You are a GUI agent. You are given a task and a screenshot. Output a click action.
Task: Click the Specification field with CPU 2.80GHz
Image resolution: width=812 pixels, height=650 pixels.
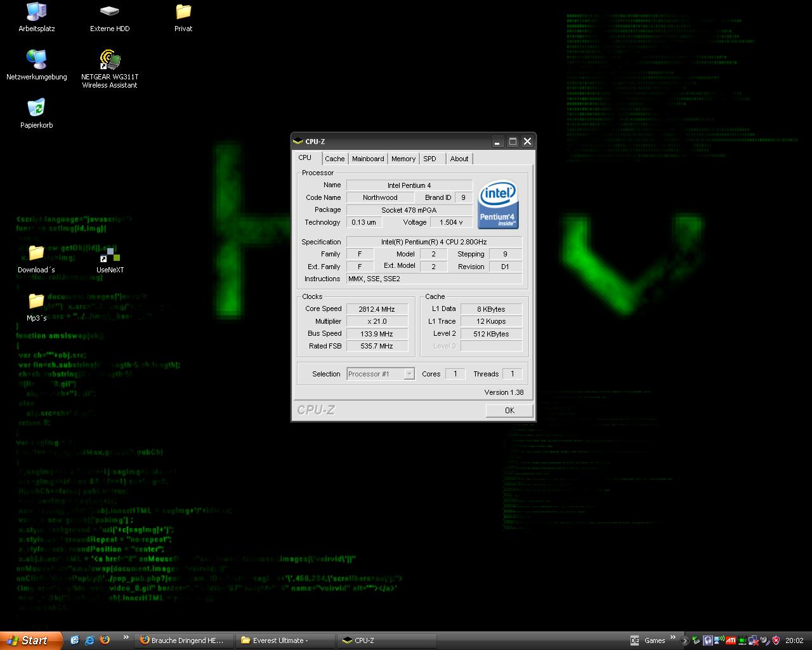pos(434,242)
